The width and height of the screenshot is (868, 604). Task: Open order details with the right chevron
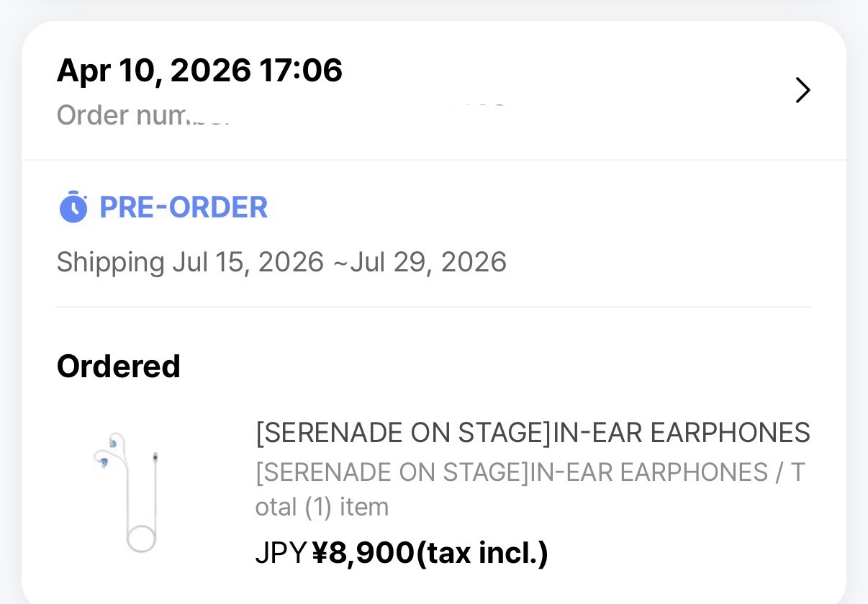click(803, 91)
